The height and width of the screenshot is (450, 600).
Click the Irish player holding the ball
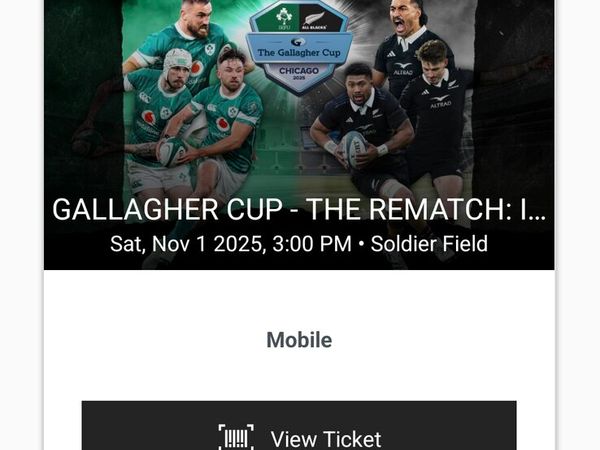coord(222,126)
